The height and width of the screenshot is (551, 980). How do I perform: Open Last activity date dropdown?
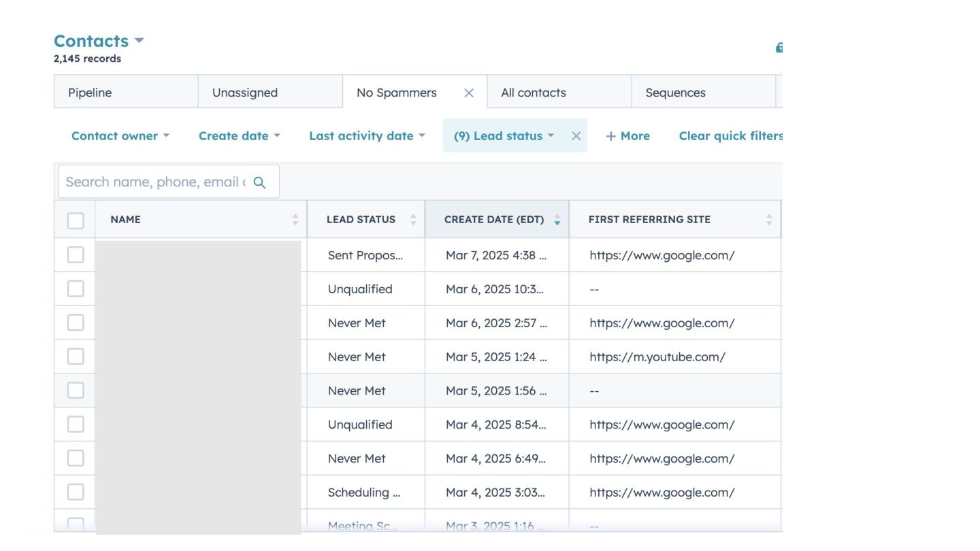366,136
